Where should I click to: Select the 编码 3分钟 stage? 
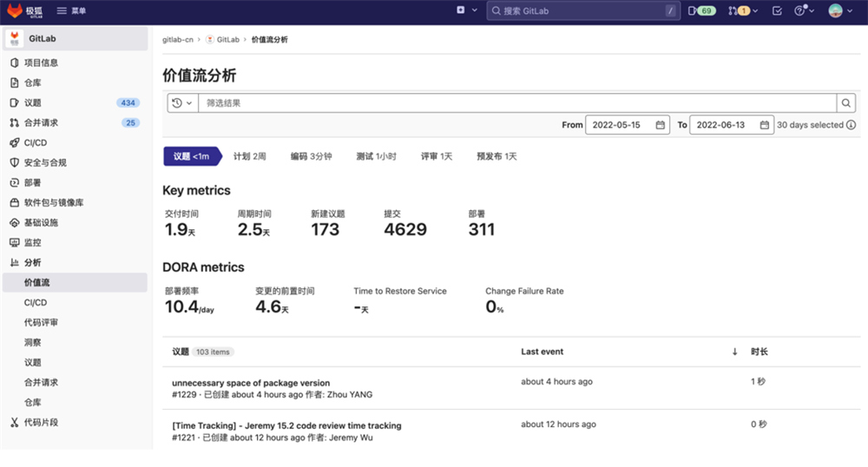[311, 156]
